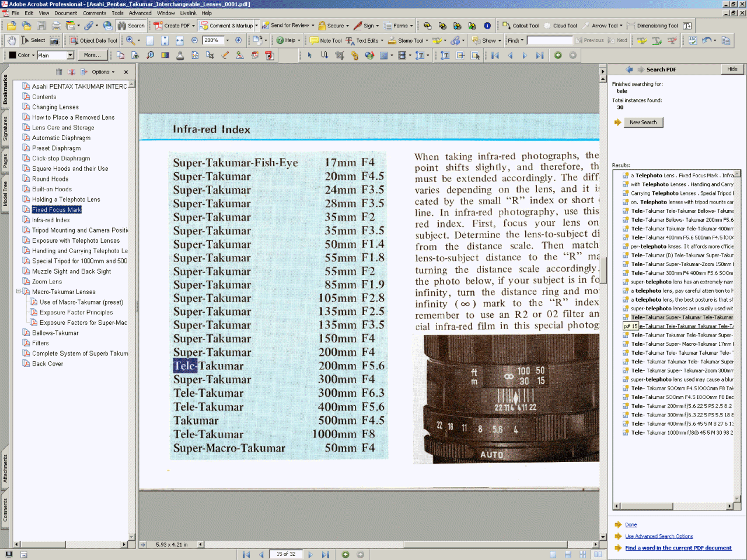The width and height of the screenshot is (747, 560).
Task: Click the Search binoculars button
Action: pos(131,26)
